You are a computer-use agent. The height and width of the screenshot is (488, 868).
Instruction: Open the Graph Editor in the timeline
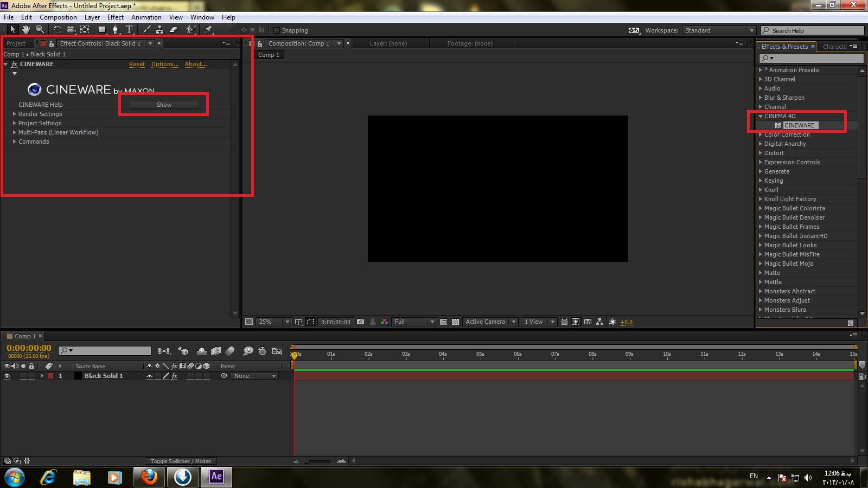tap(277, 351)
